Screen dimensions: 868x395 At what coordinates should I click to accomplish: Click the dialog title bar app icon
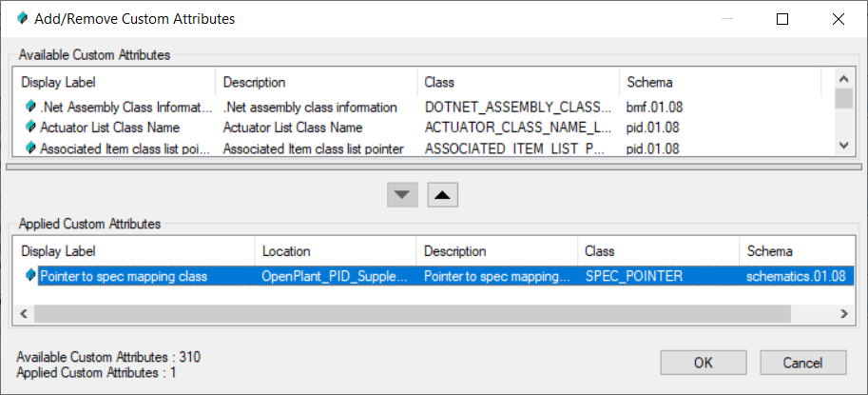click(x=22, y=19)
